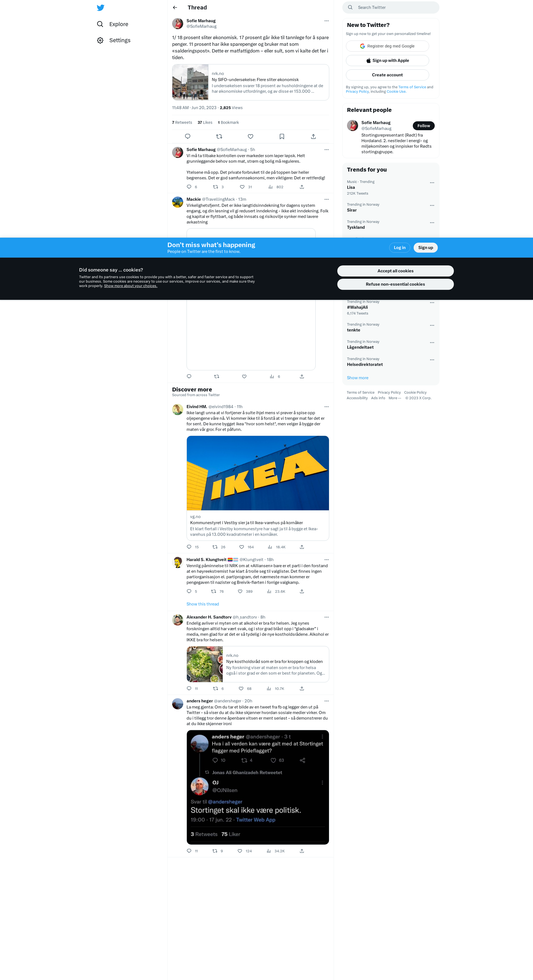The width and height of the screenshot is (533, 980).
Task: Create a new account
Action: 387,75
